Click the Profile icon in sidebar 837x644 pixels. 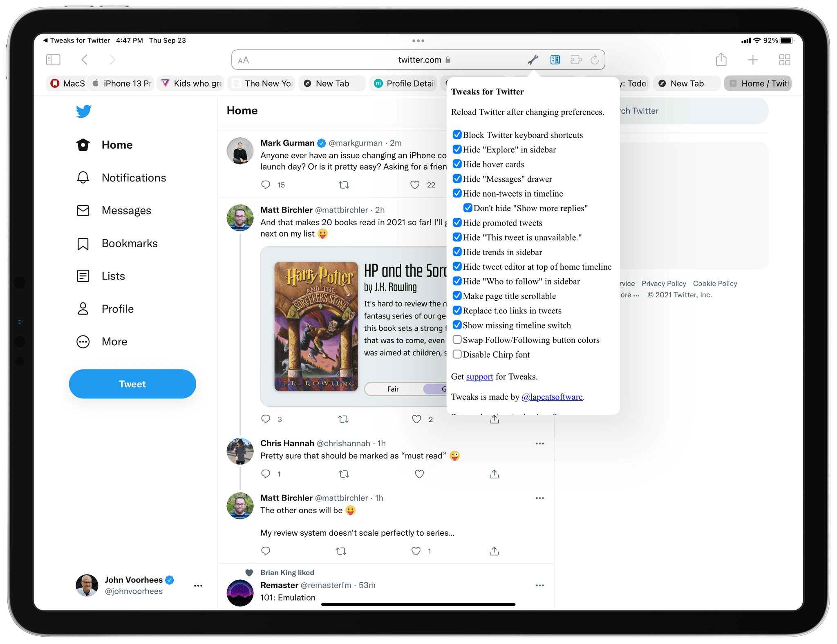click(x=82, y=309)
